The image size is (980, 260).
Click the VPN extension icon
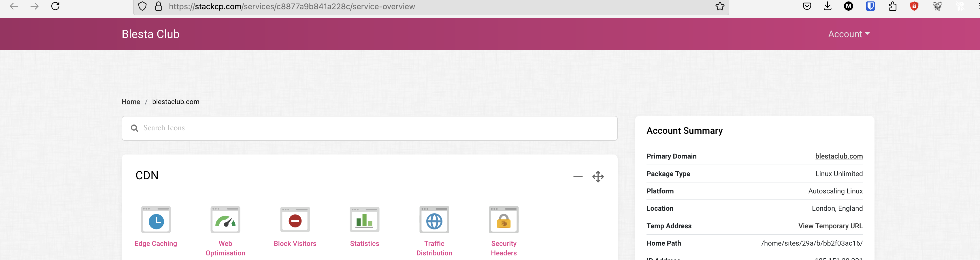[937, 6]
